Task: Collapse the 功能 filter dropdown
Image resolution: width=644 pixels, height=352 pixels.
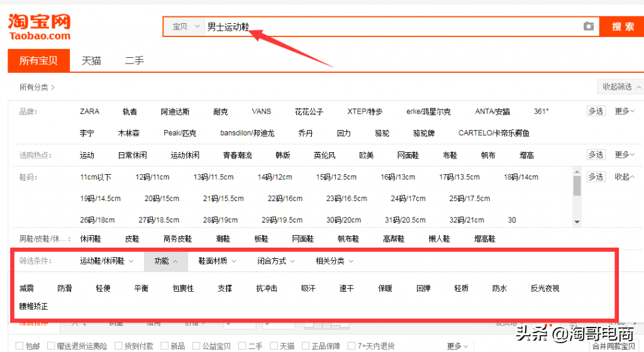Action: [166, 261]
